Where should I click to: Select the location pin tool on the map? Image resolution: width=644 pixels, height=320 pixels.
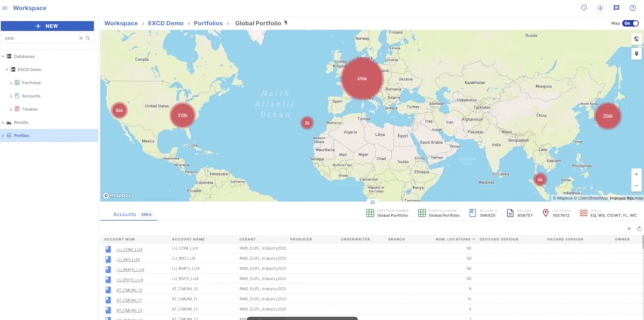pos(636,53)
